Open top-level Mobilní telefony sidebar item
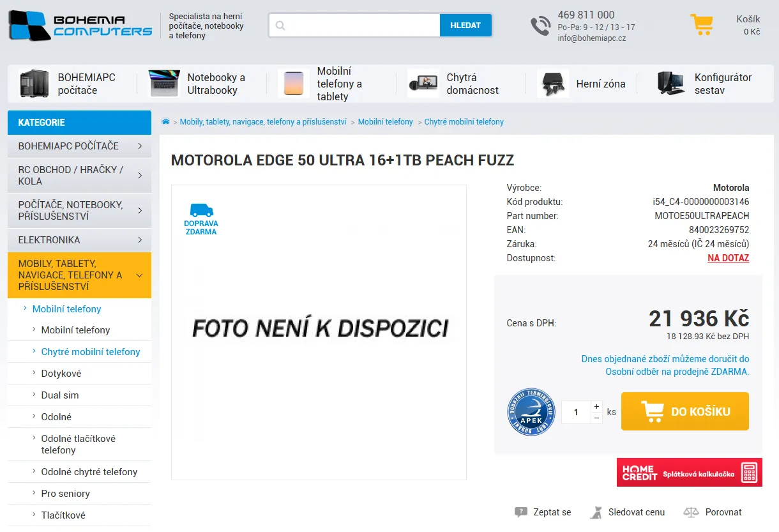The image size is (779, 532). [x=67, y=309]
